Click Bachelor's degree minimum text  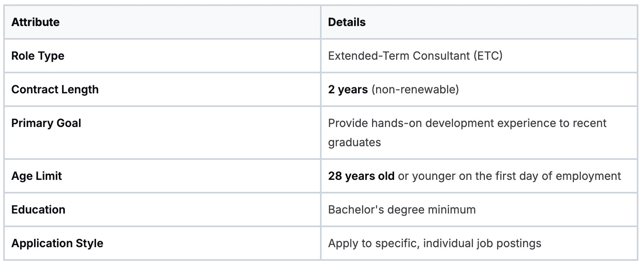(x=402, y=210)
